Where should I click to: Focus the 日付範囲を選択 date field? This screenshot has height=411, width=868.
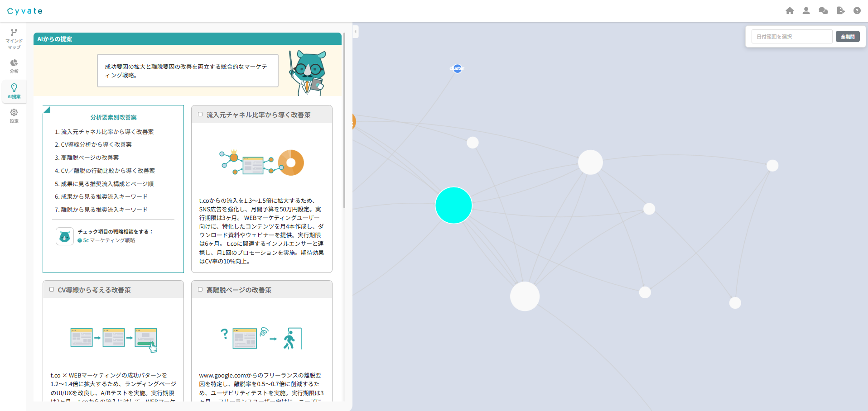(792, 37)
